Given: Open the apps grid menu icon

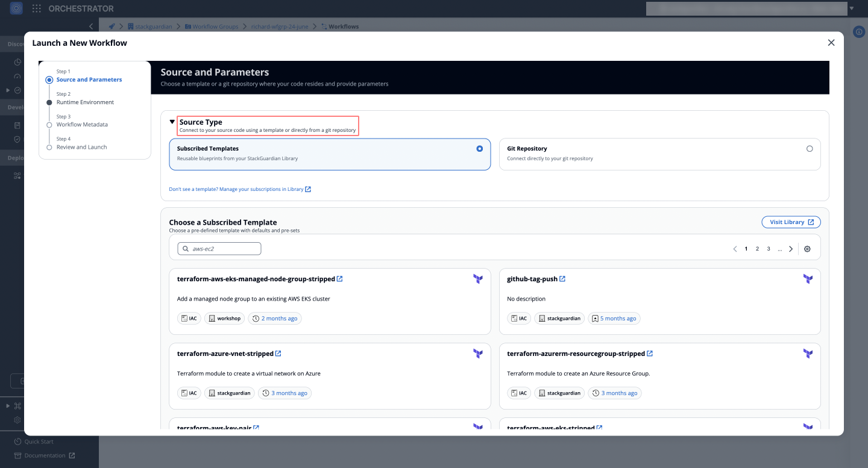Looking at the screenshot, I should click(x=37, y=8).
